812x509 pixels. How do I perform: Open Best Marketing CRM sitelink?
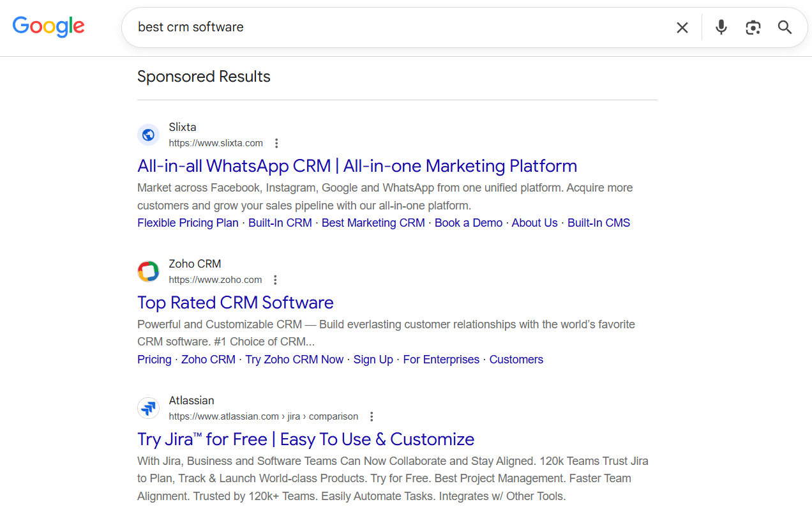click(373, 223)
